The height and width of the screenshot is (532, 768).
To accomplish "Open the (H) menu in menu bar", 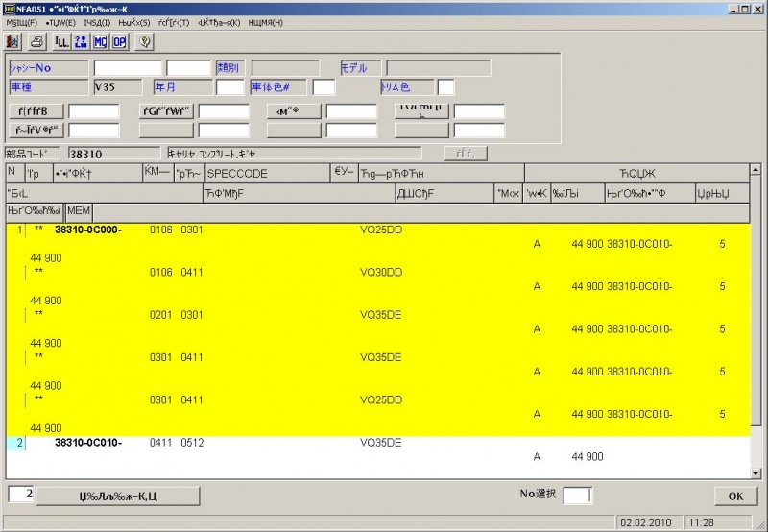I will tap(265, 22).
